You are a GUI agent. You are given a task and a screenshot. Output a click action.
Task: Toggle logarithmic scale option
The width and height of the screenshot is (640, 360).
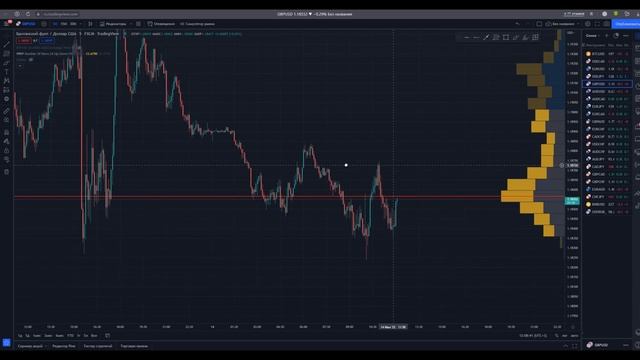coord(565,336)
